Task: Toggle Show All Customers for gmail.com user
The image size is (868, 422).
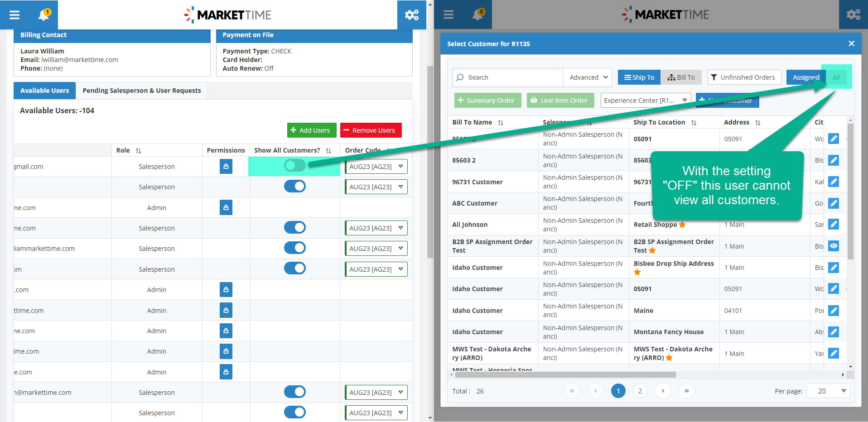Action: point(295,166)
